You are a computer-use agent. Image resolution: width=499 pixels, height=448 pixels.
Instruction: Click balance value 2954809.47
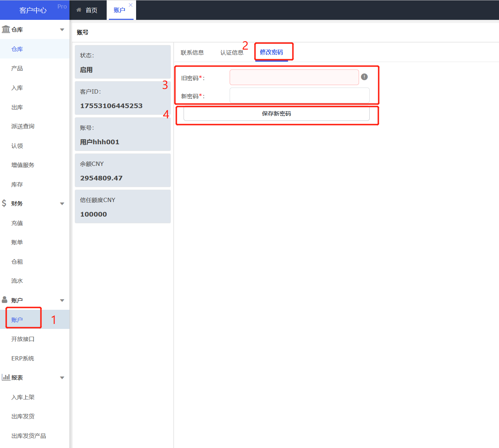pyautogui.click(x=101, y=178)
